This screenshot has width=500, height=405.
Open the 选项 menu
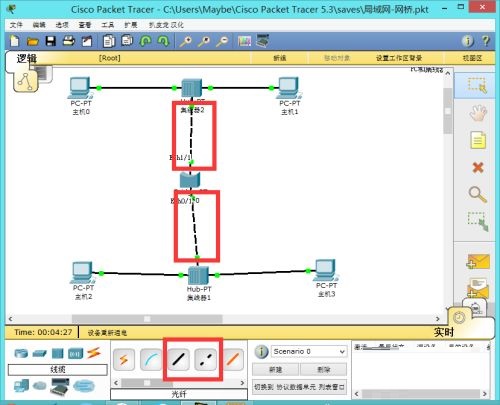62,25
